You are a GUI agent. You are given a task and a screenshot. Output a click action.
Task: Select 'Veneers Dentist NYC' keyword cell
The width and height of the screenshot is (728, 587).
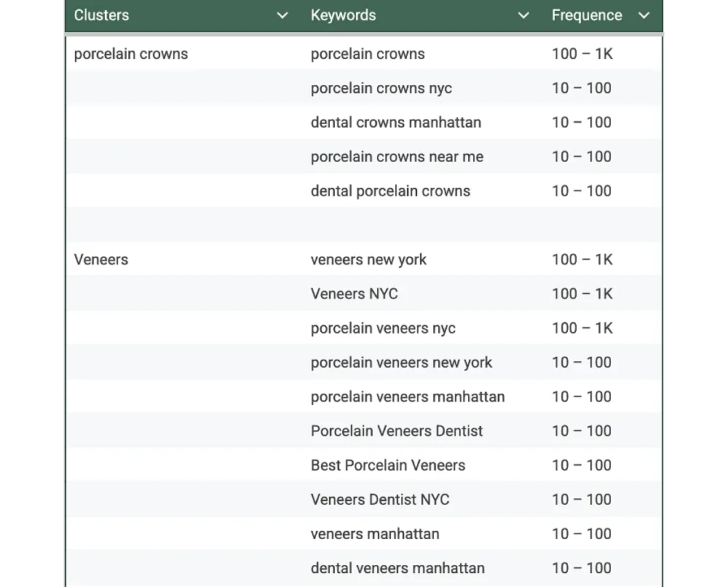coord(379,500)
